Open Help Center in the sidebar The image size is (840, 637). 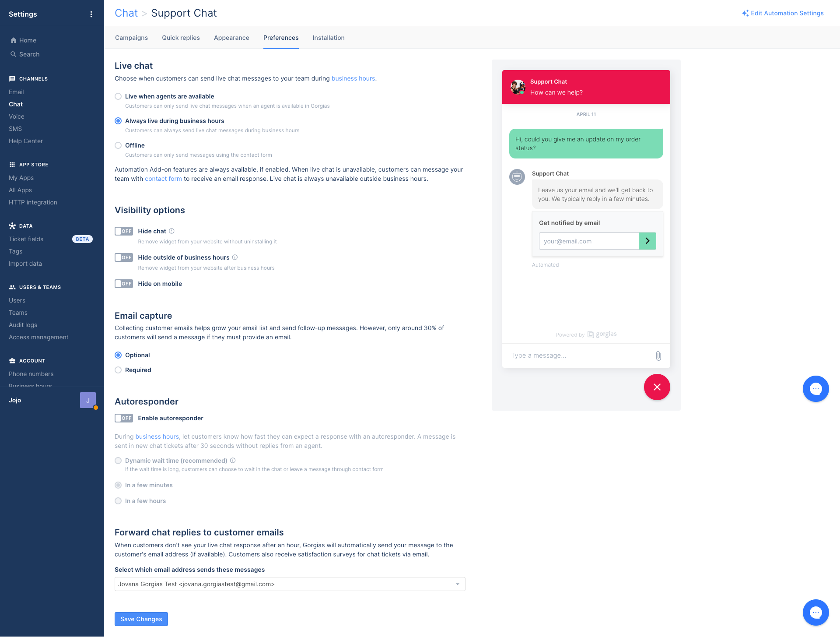[26, 141]
